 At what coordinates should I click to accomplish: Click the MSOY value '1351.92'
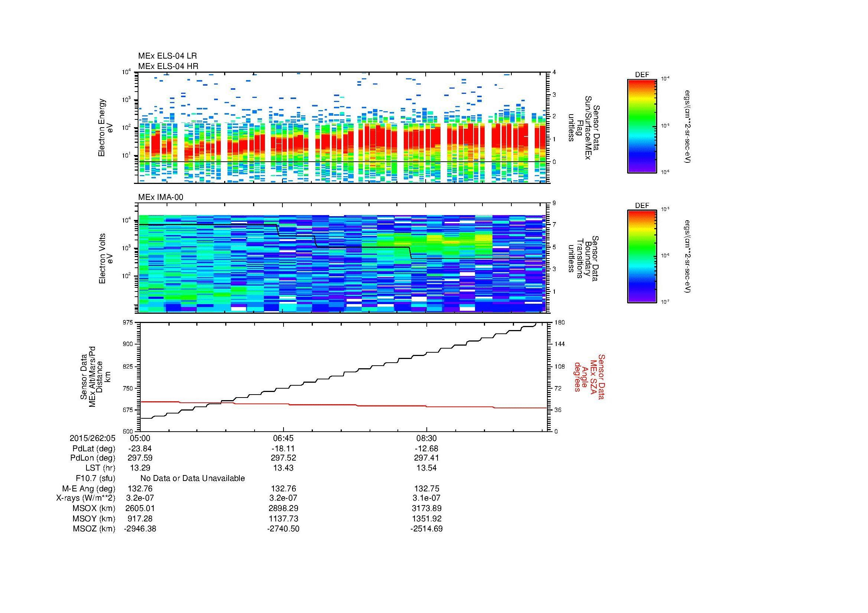pos(426,518)
